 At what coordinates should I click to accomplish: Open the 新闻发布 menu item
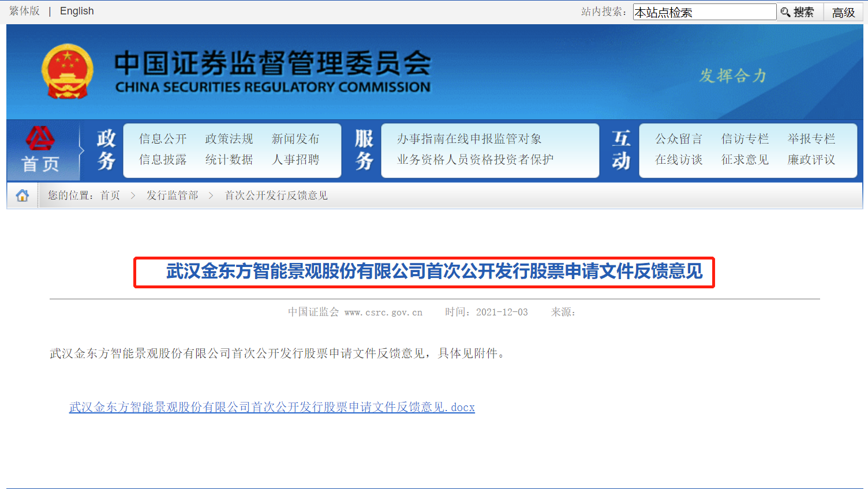tap(295, 139)
